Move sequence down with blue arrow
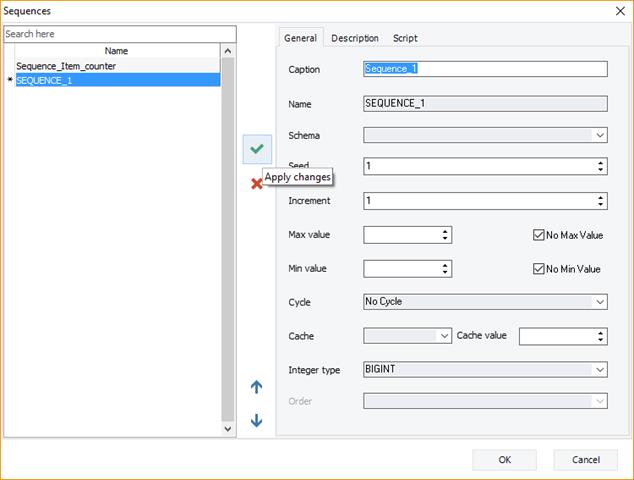This screenshot has height=480, width=634. click(256, 421)
